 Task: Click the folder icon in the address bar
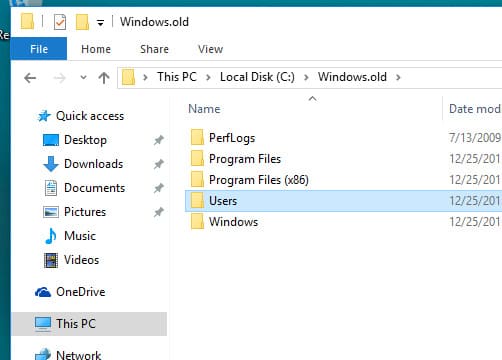[128, 77]
